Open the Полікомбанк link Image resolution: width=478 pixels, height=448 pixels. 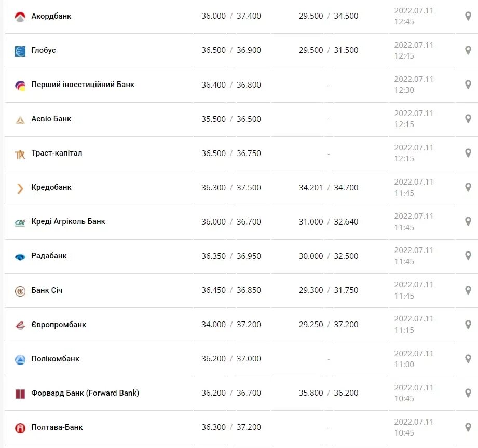[55, 359]
